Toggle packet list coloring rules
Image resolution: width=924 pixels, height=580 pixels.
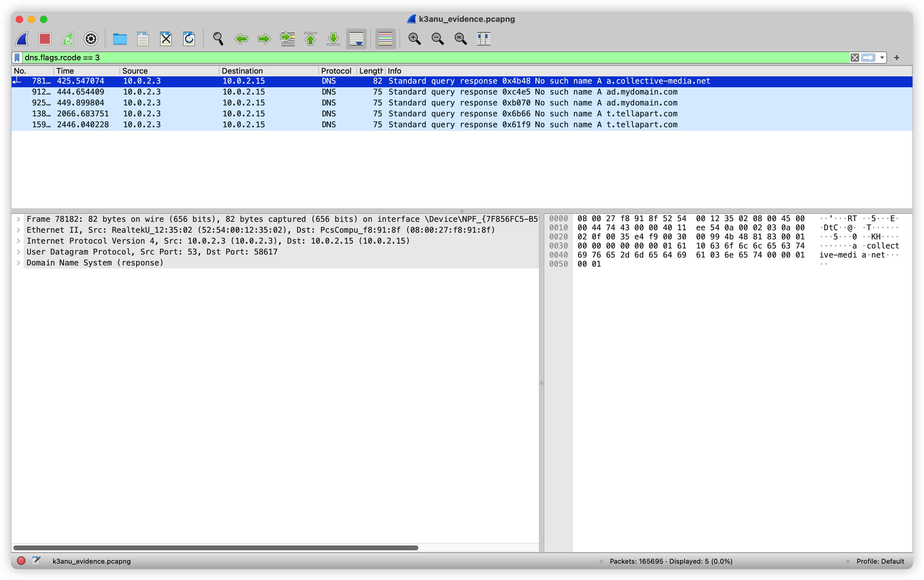tap(385, 39)
